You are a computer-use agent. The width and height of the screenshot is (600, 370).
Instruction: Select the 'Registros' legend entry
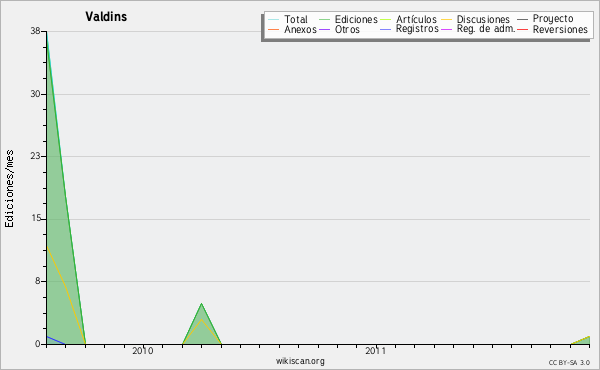pyautogui.click(x=417, y=29)
